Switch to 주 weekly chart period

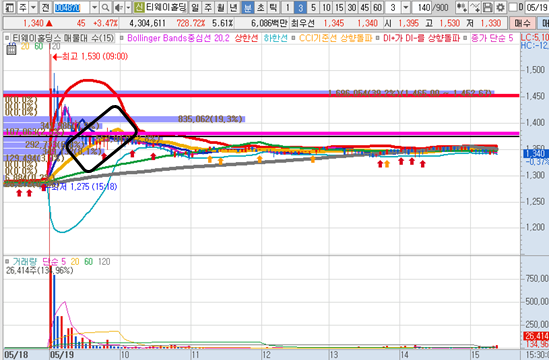(208, 7)
